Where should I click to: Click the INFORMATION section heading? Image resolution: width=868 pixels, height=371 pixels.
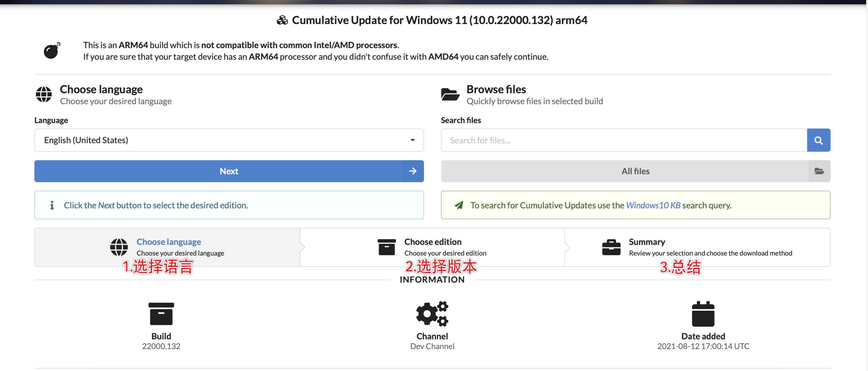[x=432, y=280]
